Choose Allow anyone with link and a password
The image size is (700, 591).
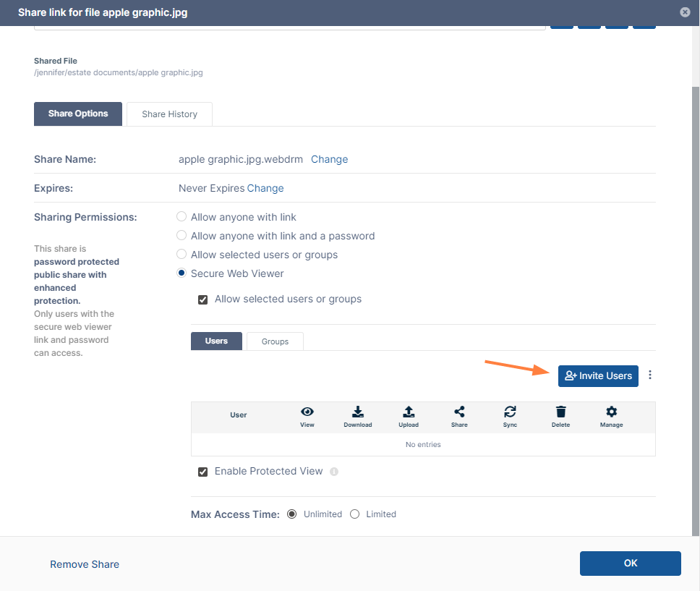tap(182, 236)
